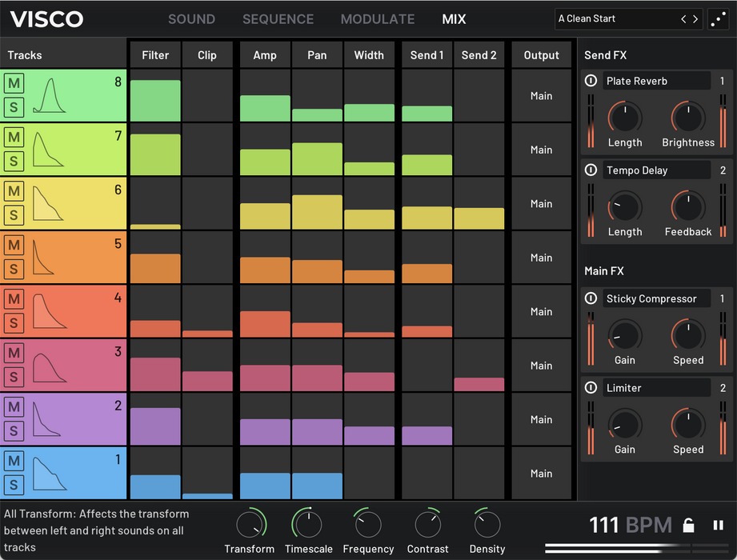737x560 pixels.
Task: Toggle the Sticky Compressor power icon
Action: coord(591,298)
